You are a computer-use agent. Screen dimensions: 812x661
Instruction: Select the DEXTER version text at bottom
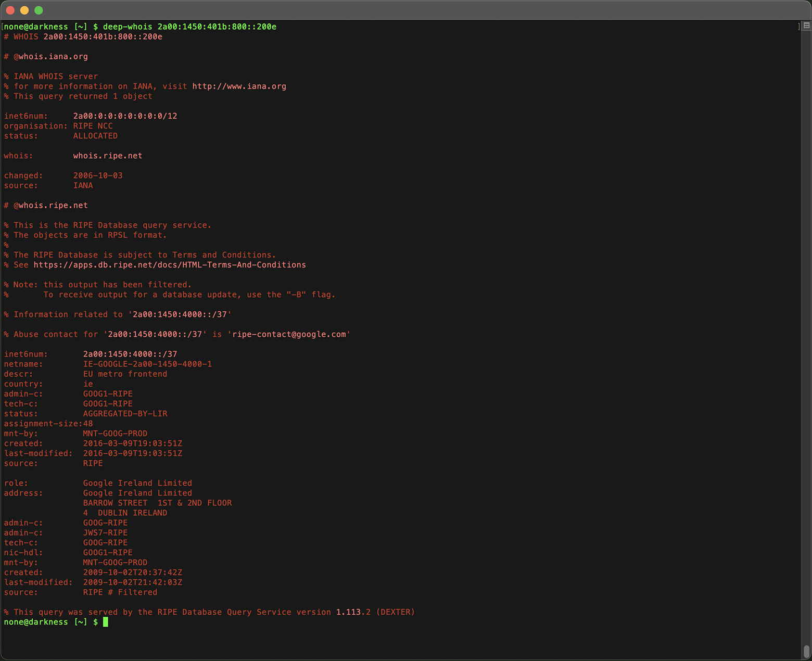pos(395,612)
